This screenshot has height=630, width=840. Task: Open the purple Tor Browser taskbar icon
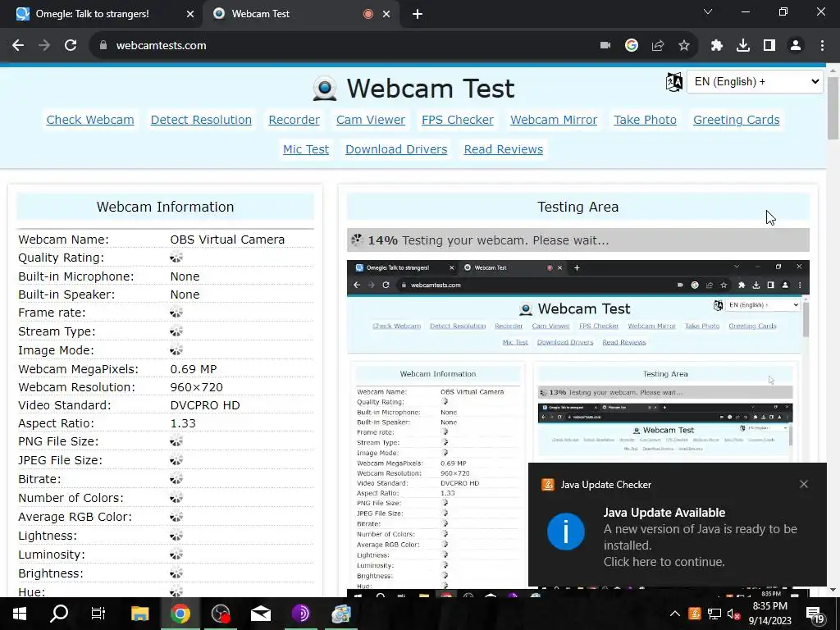pos(301,614)
